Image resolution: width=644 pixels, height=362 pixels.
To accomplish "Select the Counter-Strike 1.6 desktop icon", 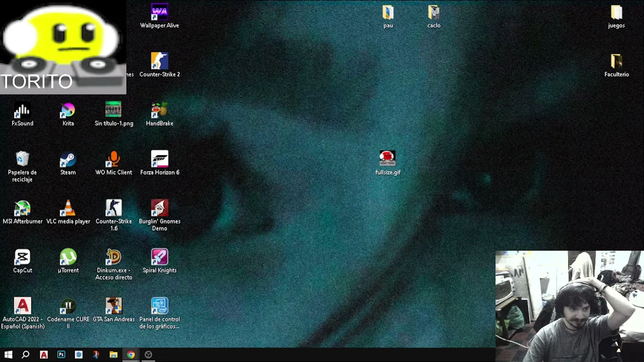I will point(114,215).
